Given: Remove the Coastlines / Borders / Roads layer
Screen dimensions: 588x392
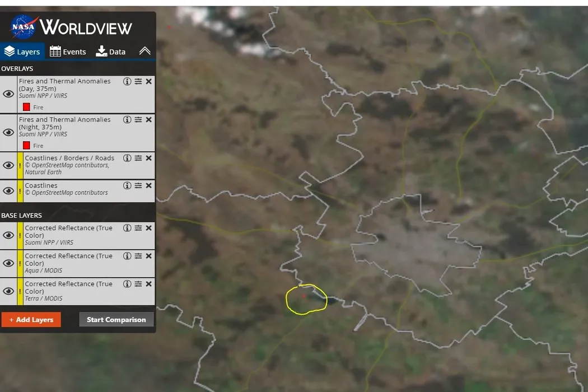Looking at the screenshot, I should pos(149,158).
